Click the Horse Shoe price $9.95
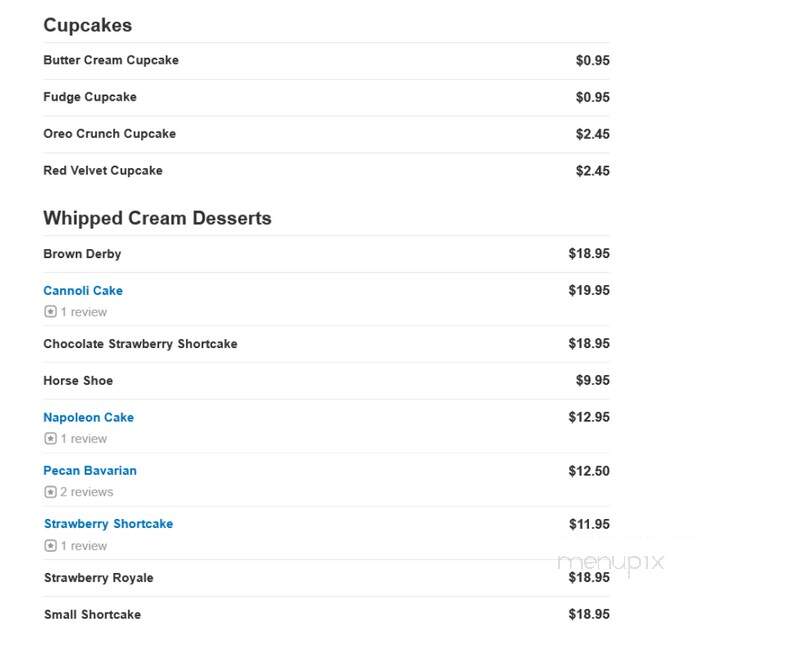Screen dimensions: 790x645 [x=592, y=380]
